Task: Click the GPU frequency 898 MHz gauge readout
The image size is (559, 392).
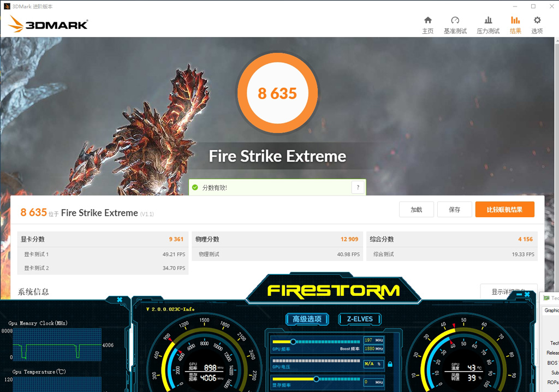Action: tap(210, 367)
